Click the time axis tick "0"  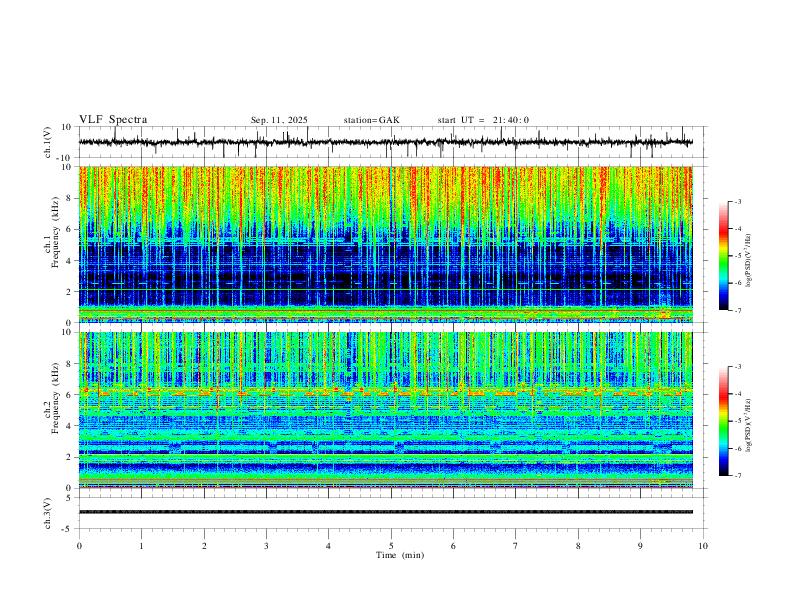[79, 546]
